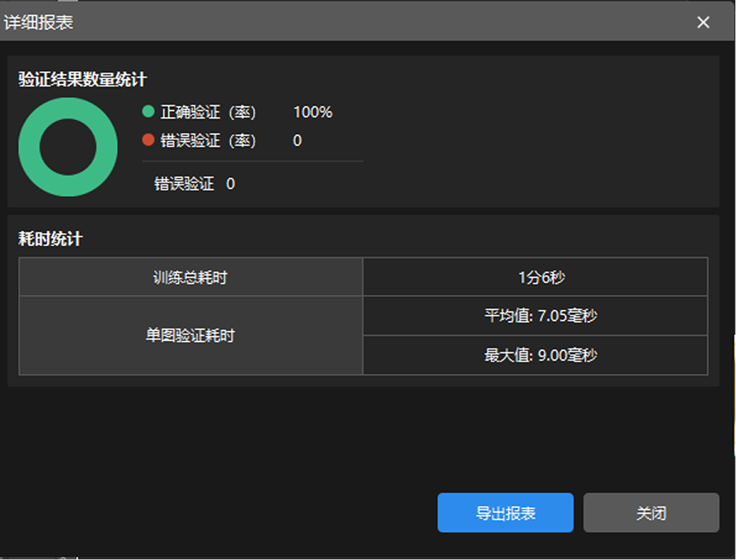This screenshot has height=560, width=736.
Task: Select the 100% correct rate value
Action: (312, 112)
